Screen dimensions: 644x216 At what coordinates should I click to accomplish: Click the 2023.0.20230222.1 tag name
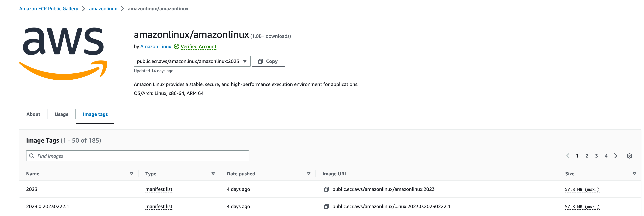47,207
